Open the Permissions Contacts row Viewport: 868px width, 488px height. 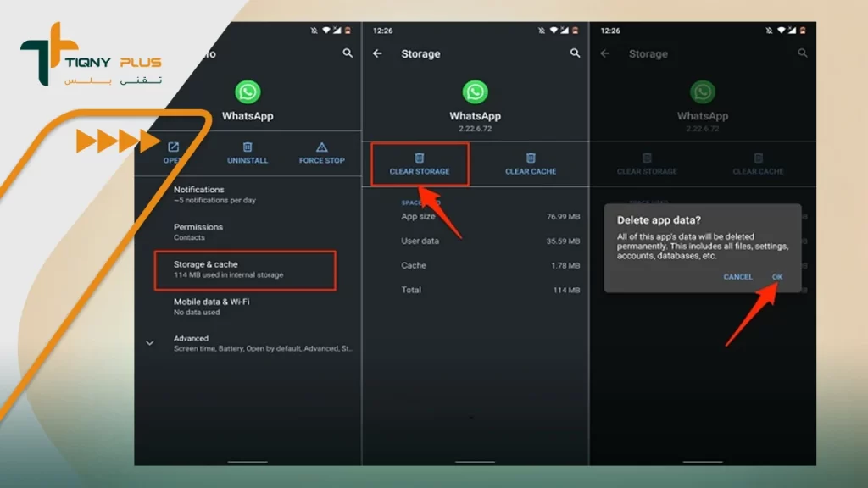click(x=248, y=232)
